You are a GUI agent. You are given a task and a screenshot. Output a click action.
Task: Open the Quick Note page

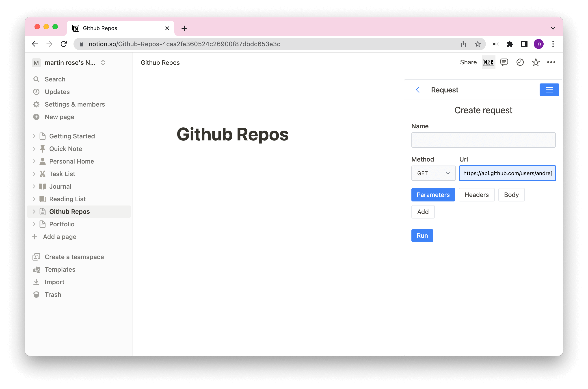pyautogui.click(x=66, y=149)
